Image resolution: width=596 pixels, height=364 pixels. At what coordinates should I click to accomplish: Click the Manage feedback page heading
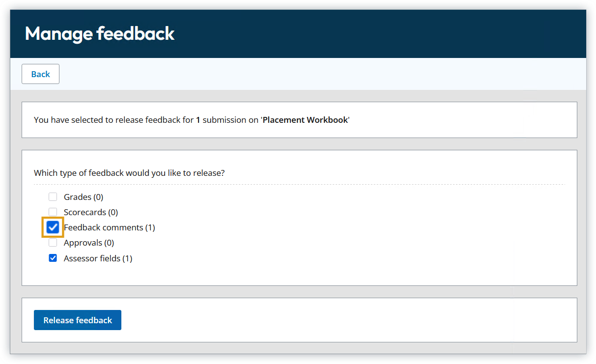click(100, 33)
